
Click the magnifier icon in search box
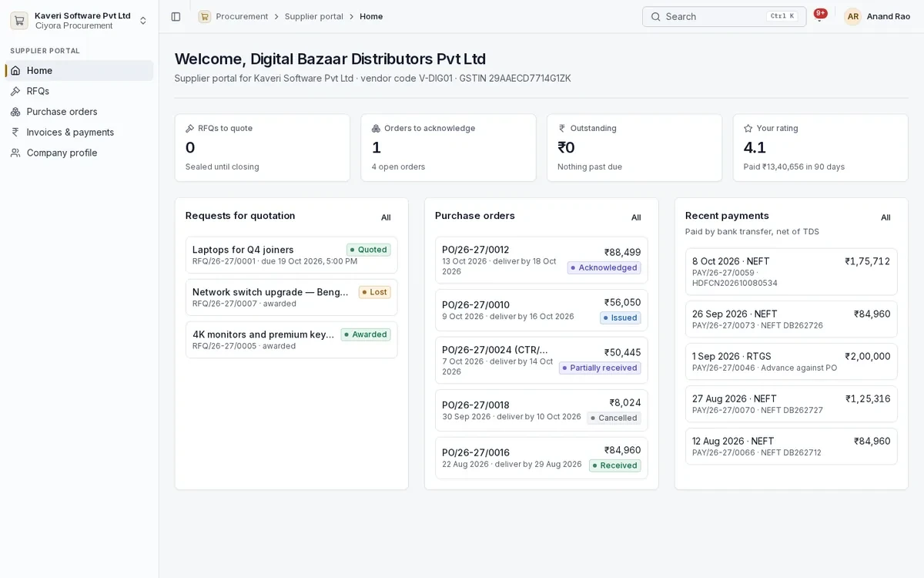655,16
